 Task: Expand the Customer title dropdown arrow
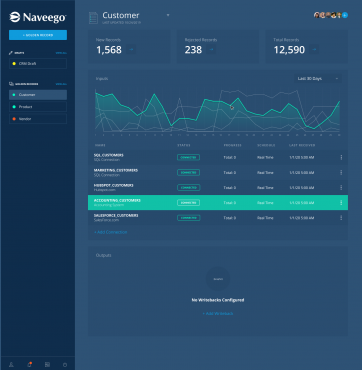(x=168, y=15)
